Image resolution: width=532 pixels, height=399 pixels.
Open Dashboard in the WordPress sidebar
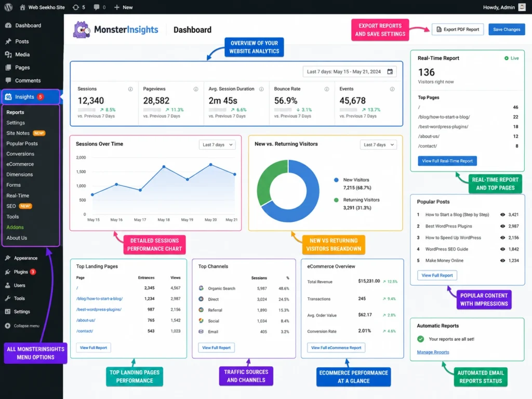click(x=23, y=25)
